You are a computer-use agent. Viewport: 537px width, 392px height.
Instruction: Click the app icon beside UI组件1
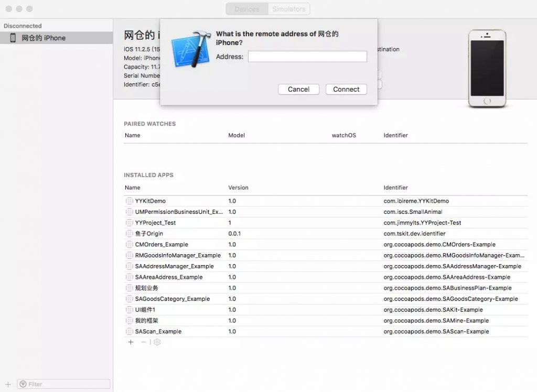129,310
